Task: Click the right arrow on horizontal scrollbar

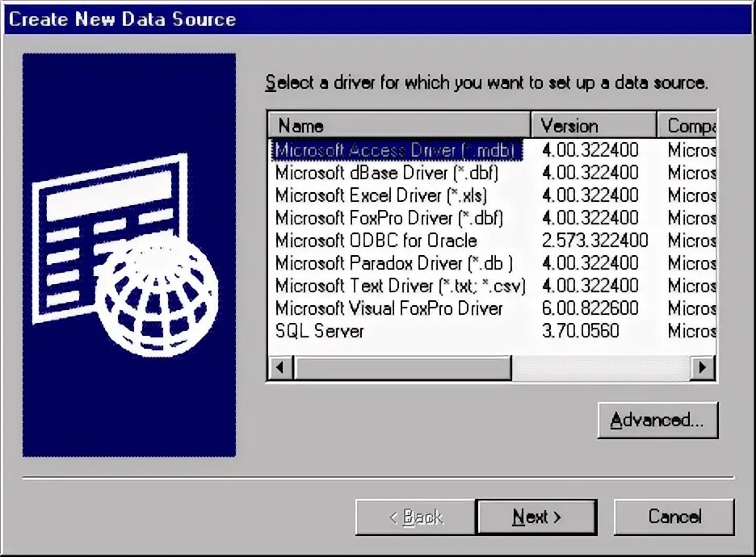Action: tap(703, 367)
